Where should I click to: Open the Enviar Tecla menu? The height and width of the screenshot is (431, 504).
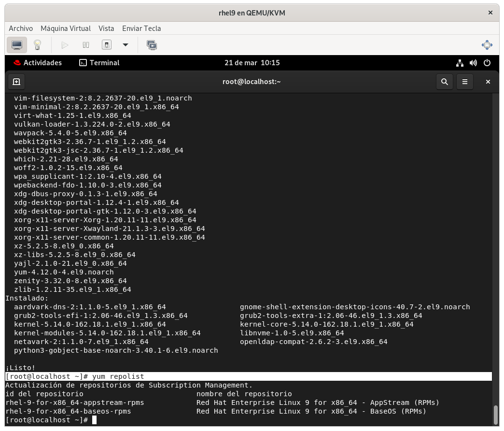coord(141,29)
